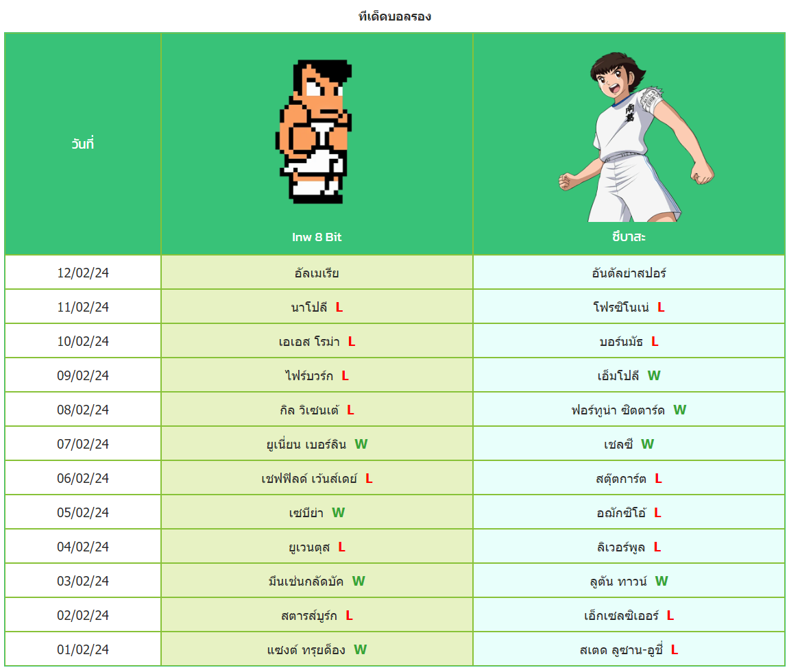Click the มึนเช่นกลัดบัค pick
The image size is (789, 672).
pos(306,581)
